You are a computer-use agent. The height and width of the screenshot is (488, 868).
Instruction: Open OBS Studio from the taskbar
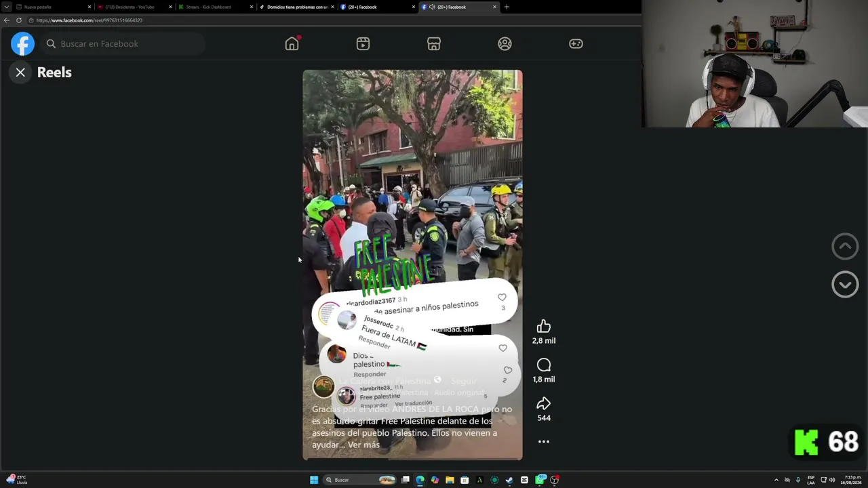555,480
